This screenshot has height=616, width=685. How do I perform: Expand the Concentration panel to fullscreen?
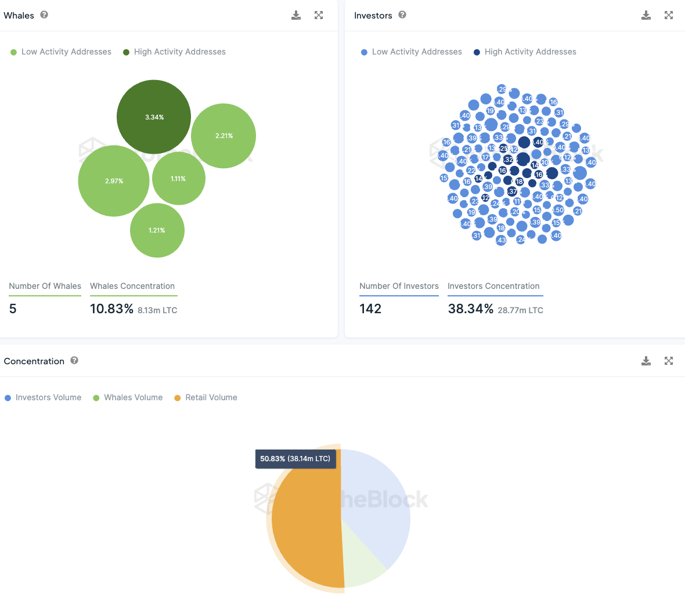pos(669,361)
